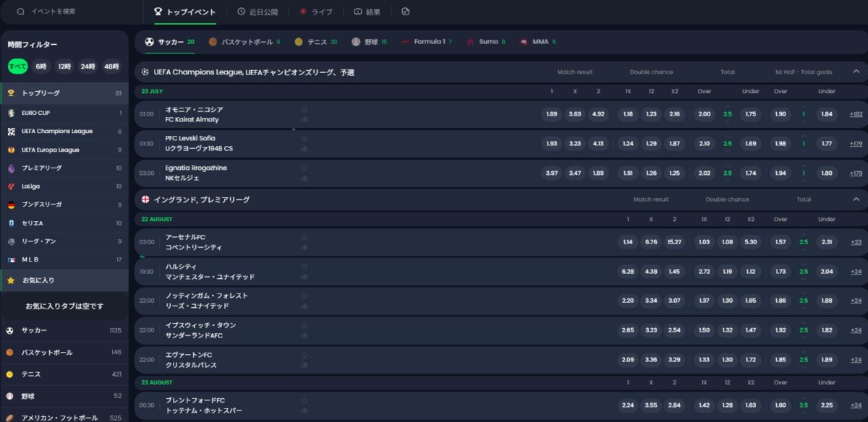868x422 pixels.
Task: Select the EURO CUP league icon
Action: coord(11,113)
